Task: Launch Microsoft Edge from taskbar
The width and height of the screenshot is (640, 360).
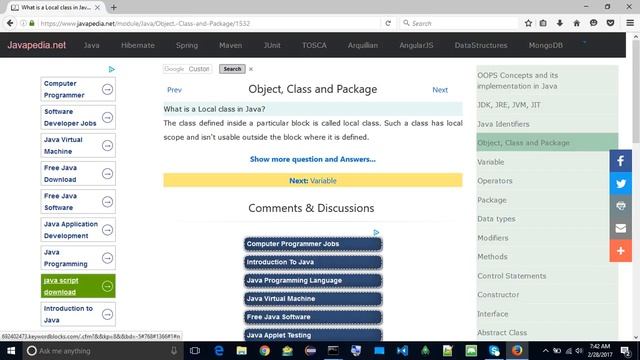Action: (x=219, y=351)
